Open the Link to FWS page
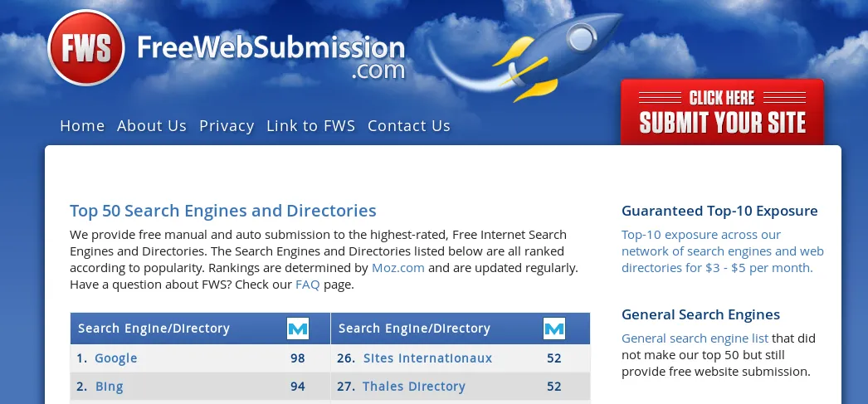The image size is (868, 404). 310,126
